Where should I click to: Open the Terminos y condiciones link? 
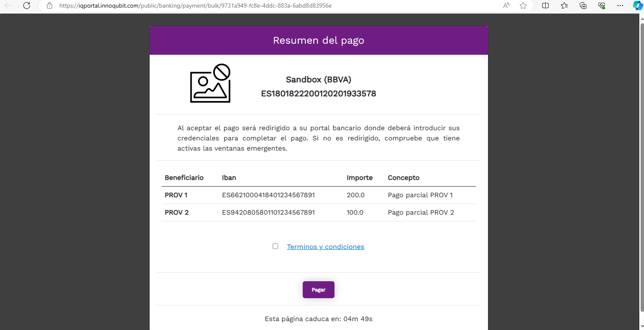click(326, 246)
